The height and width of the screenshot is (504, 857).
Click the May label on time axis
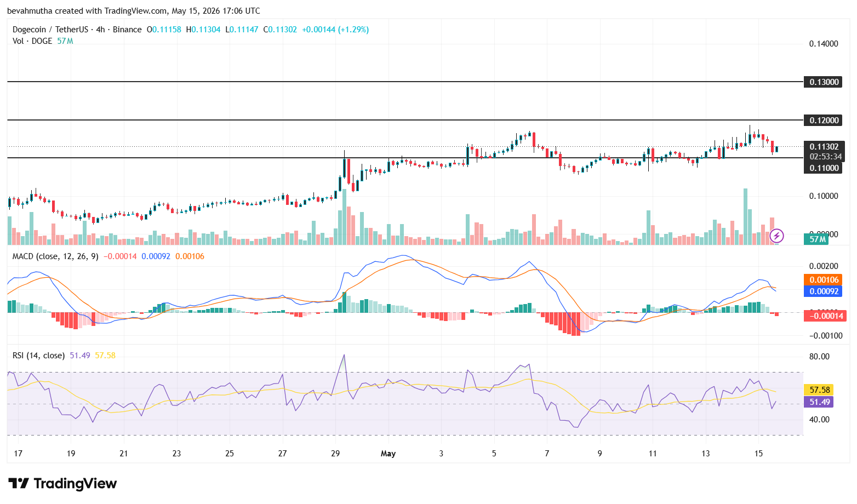click(x=388, y=454)
